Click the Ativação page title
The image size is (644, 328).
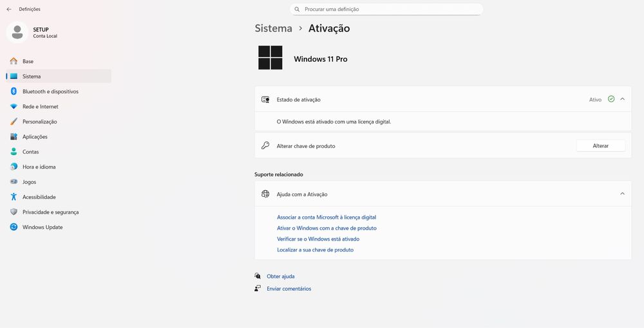(329, 28)
